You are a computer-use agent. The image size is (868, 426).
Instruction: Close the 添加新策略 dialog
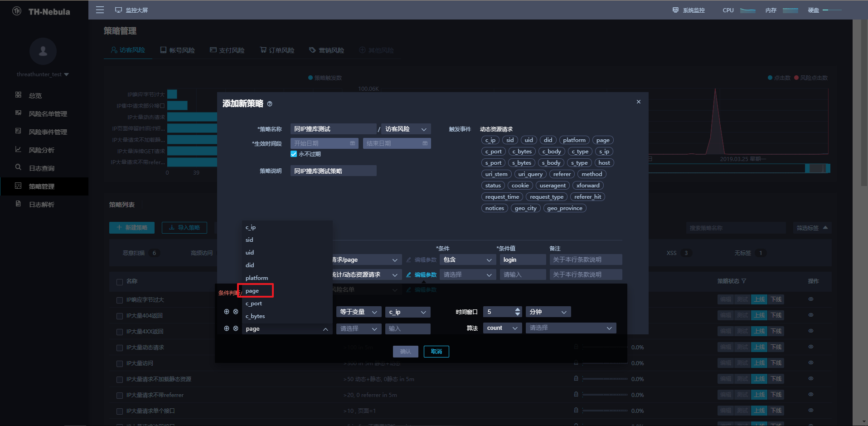pos(639,102)
